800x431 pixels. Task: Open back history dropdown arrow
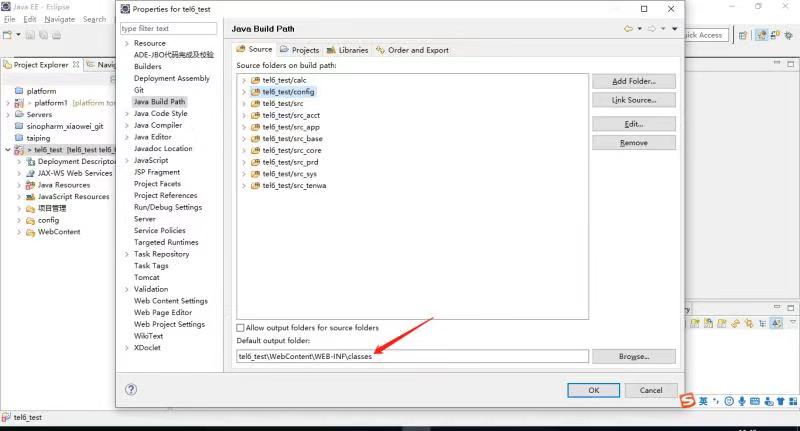point(640,29)
